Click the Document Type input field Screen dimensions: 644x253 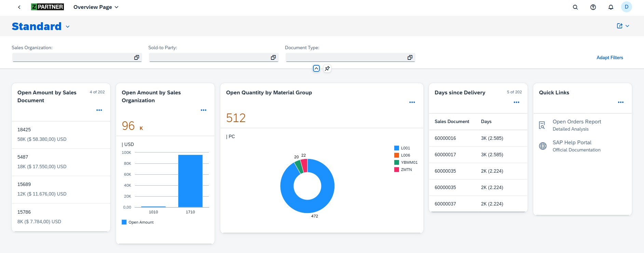pos(345,57)
